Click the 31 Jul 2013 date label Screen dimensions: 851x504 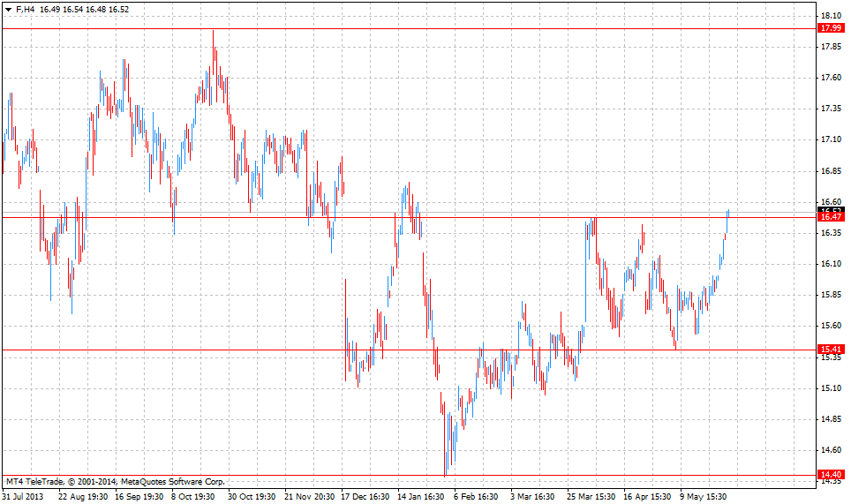coord(23,496)
